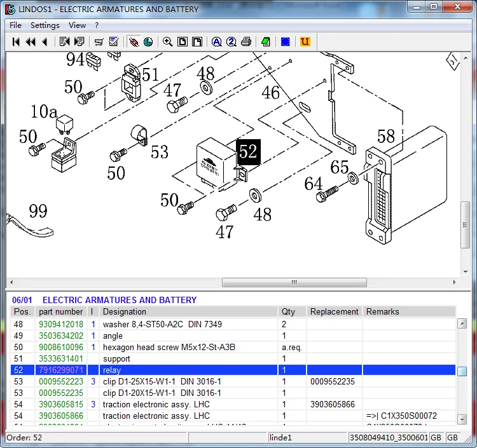Jump to first page using toolbar arrow
Image resolution: width=477 pixels, height=448 pixels.
[x=17, y=42]
